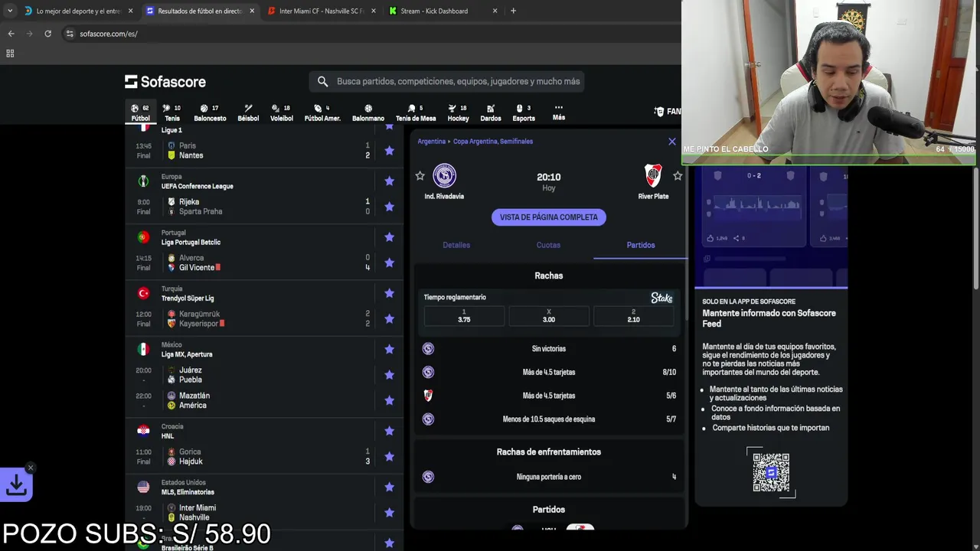Open the Hockey sport category
Image resolution: width=980 pixels, height=551 pixels.
[x=458, y=113]
